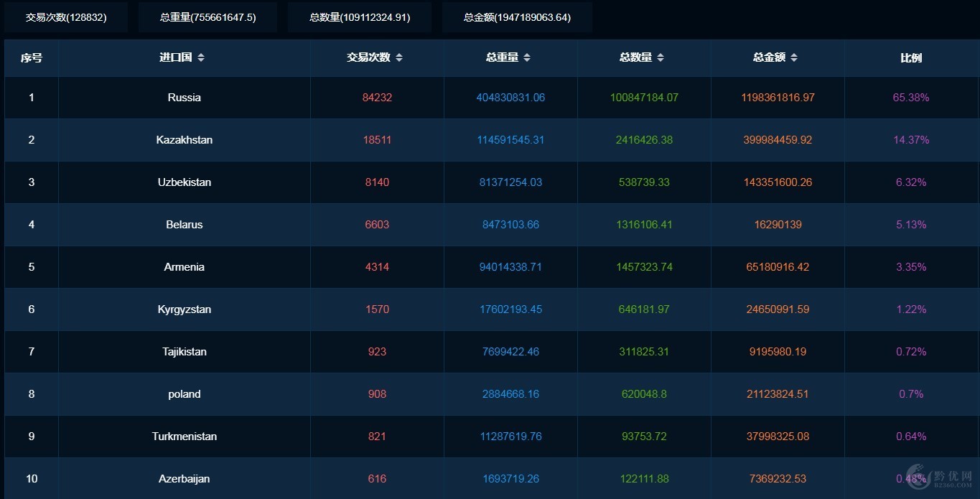
Task: Sort the table by 交易次数 column arrows
Action: coord(399,58)
